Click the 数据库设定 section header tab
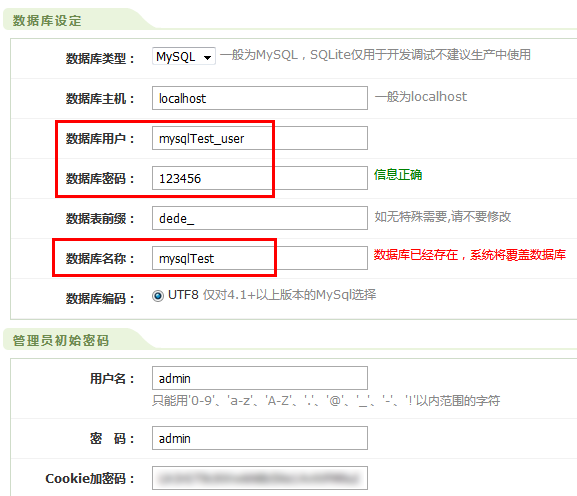This screenshot has height=496, width=577. [47, 21]
